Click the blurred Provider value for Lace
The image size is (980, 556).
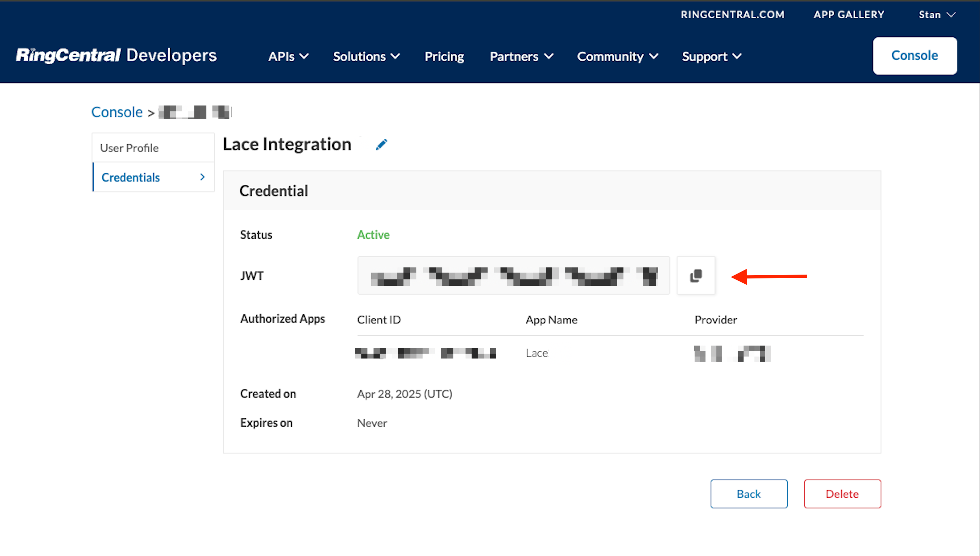732,353
